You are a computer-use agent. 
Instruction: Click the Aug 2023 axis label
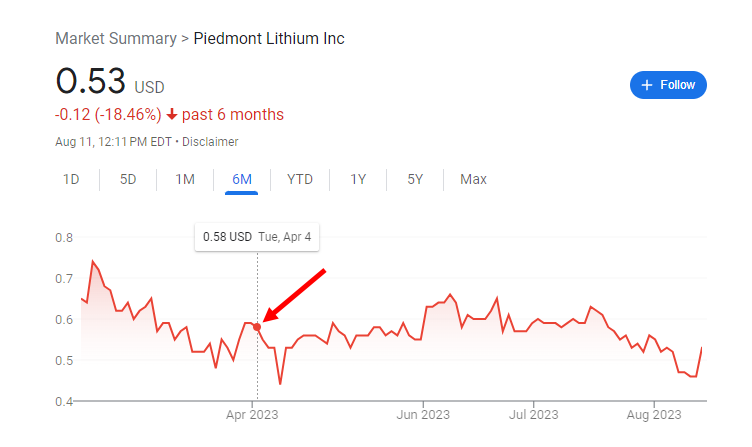[654, 414]
